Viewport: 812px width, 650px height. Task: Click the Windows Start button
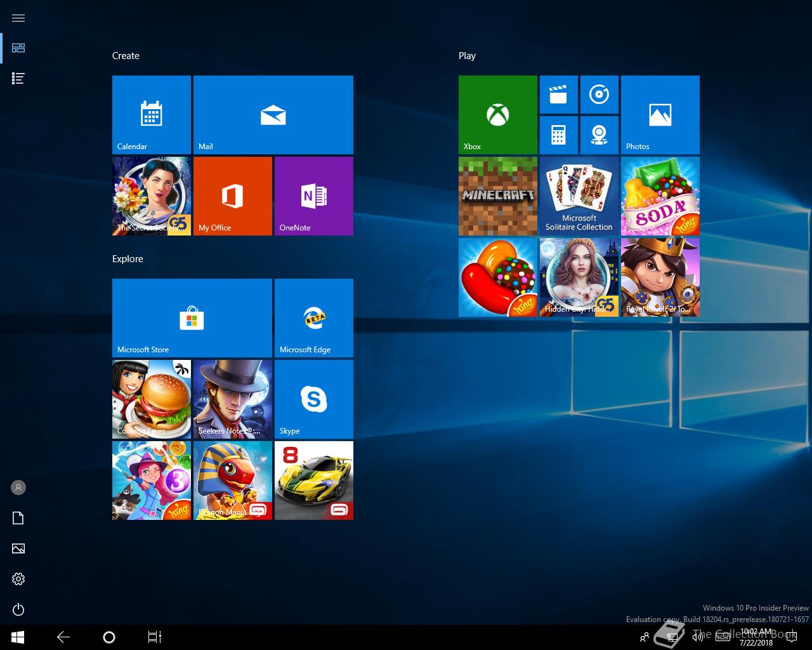pos(18,637)
